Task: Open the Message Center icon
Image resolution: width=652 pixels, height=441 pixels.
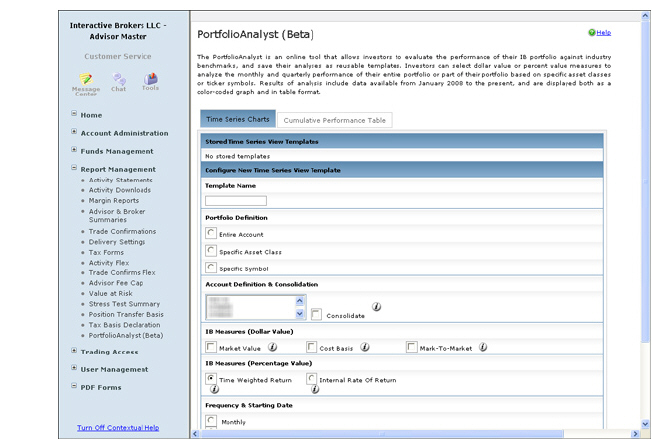Action: 86,80
